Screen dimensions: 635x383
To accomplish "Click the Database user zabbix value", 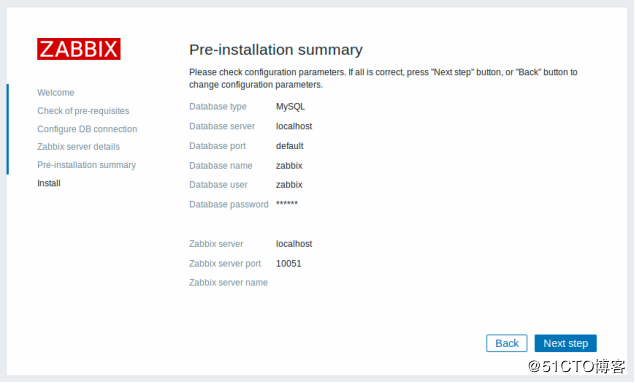I will click(289, 185).
